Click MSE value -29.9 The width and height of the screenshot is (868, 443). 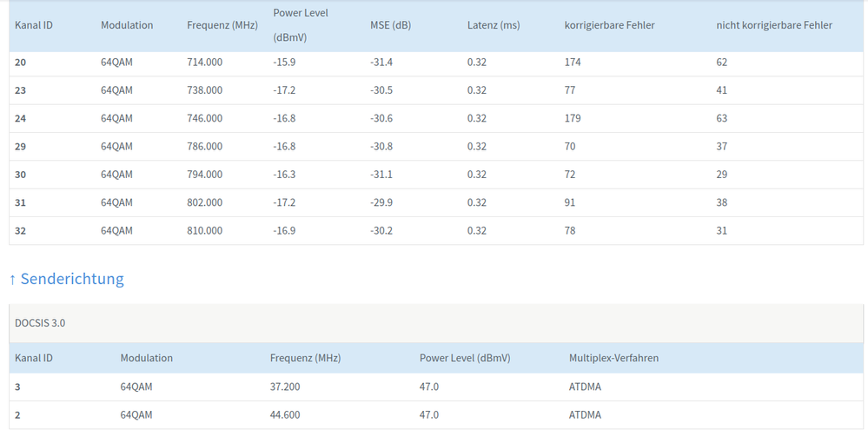point(381,202)
